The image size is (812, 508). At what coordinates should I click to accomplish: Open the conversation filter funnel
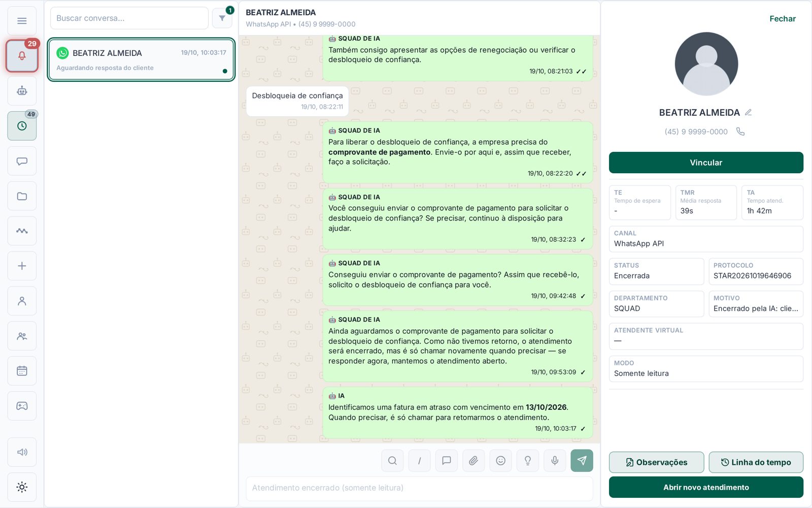[222, 18]
